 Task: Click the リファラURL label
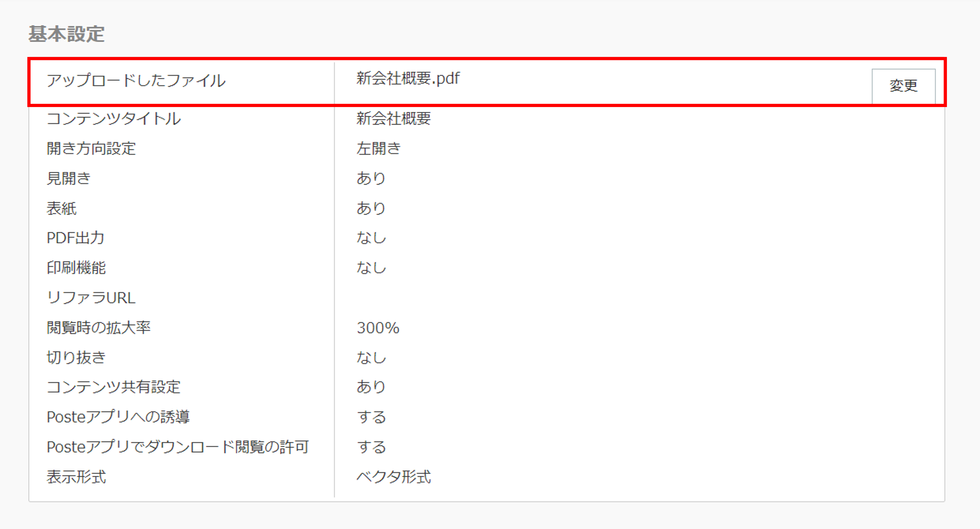[91, 298]
